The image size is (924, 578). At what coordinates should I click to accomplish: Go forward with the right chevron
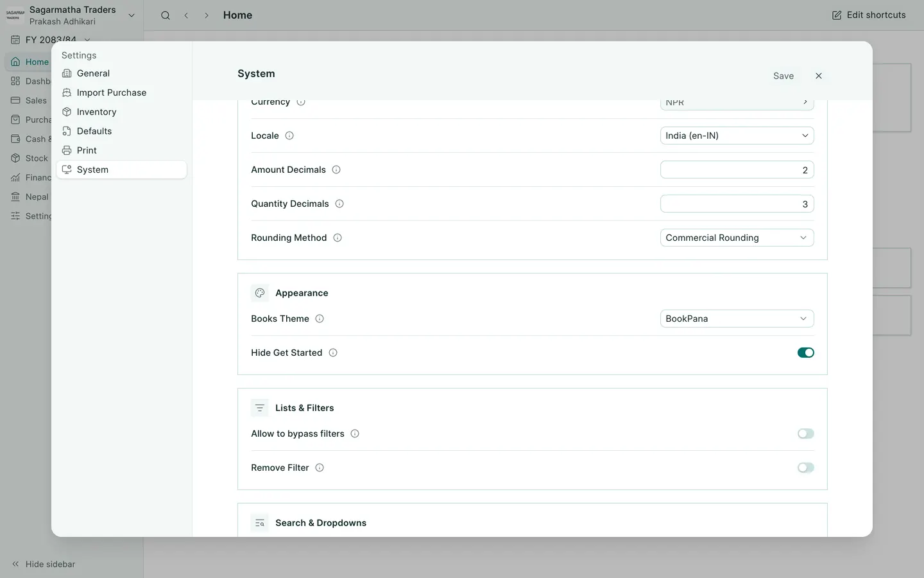207,15
